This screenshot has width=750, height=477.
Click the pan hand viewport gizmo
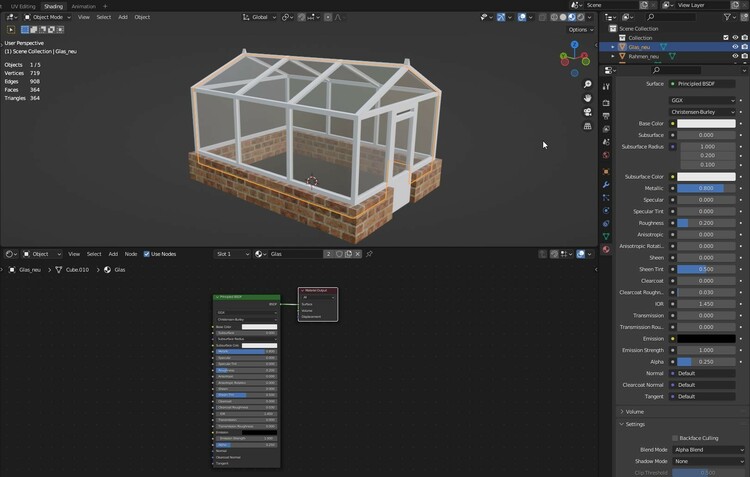pos(587,98)
